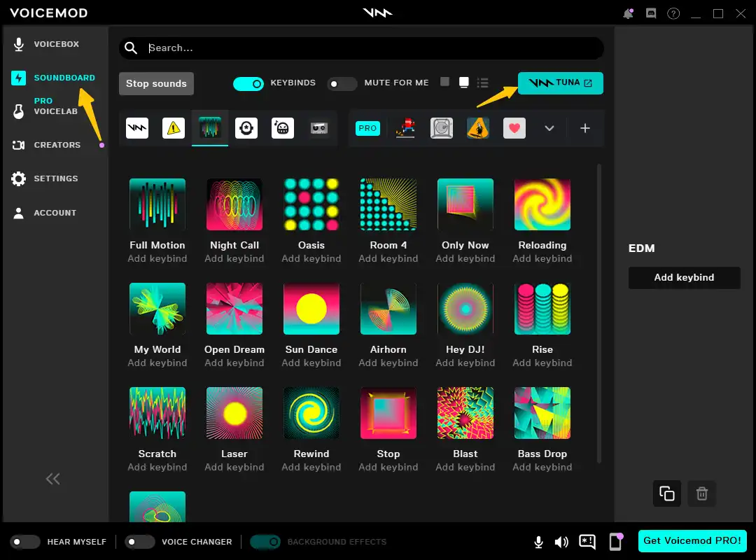Open the Tuna external link button
This screenshot has height=560, width=756.
560,83
